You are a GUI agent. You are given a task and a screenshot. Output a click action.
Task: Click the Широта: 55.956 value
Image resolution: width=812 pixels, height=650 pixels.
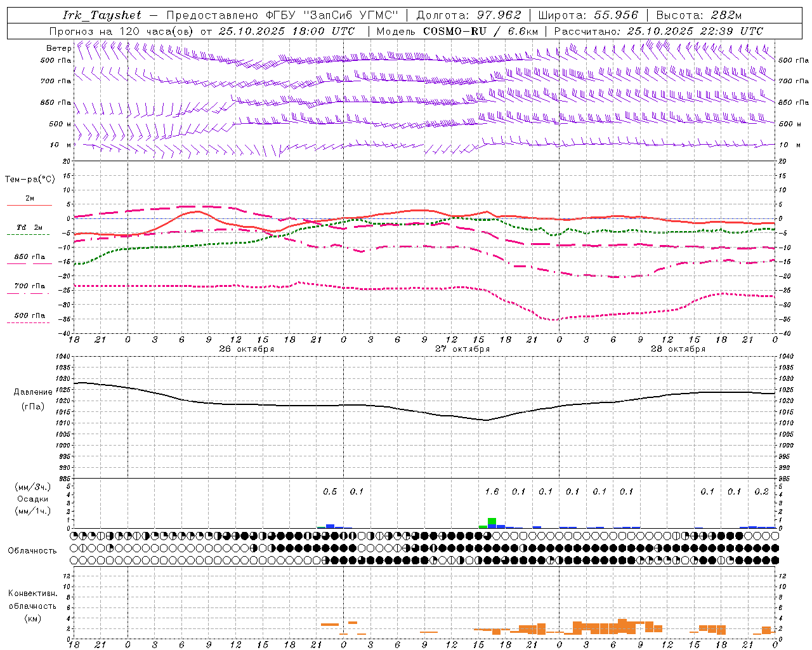(588, 15)
